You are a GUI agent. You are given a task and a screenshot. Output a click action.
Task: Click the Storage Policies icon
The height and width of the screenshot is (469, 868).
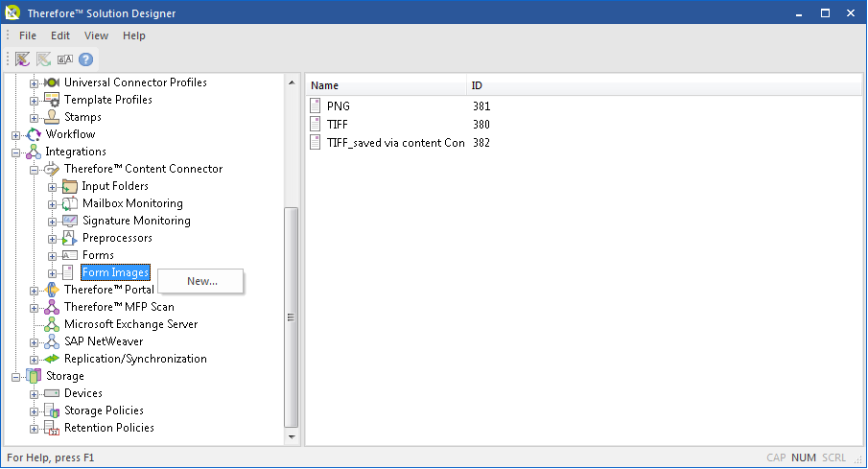(x=52, y=410)
